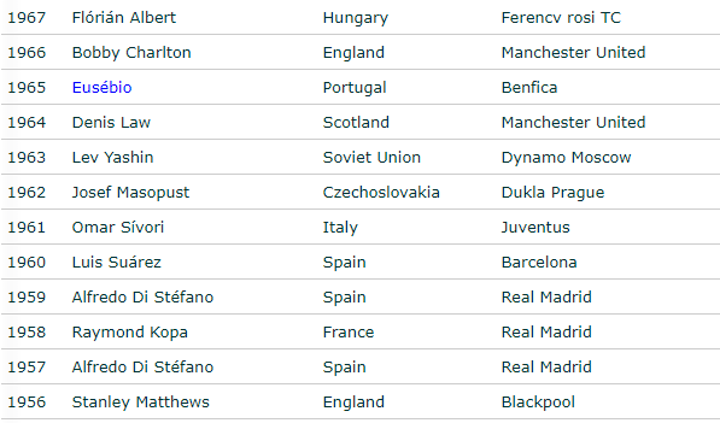Screen dimensions: 720x423
Task: Select the Luis Suárez name
Action: (x=116, y=263)
